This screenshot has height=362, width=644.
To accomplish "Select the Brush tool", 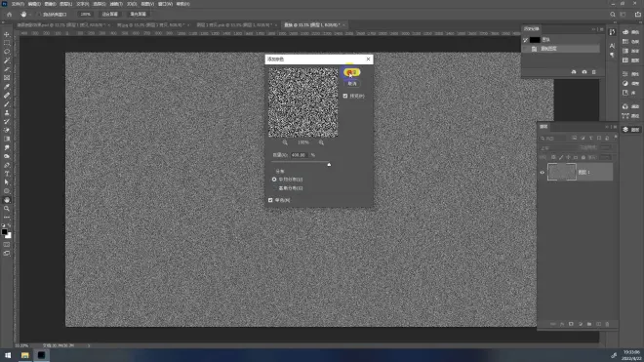I will (7, 104).
